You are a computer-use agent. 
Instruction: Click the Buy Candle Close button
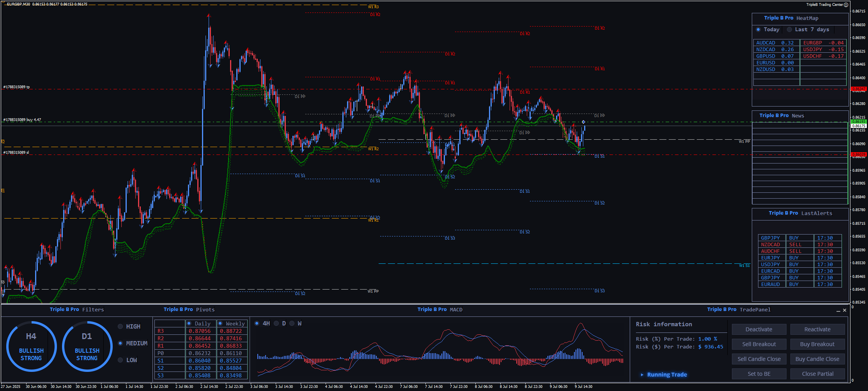coord(817,359)
